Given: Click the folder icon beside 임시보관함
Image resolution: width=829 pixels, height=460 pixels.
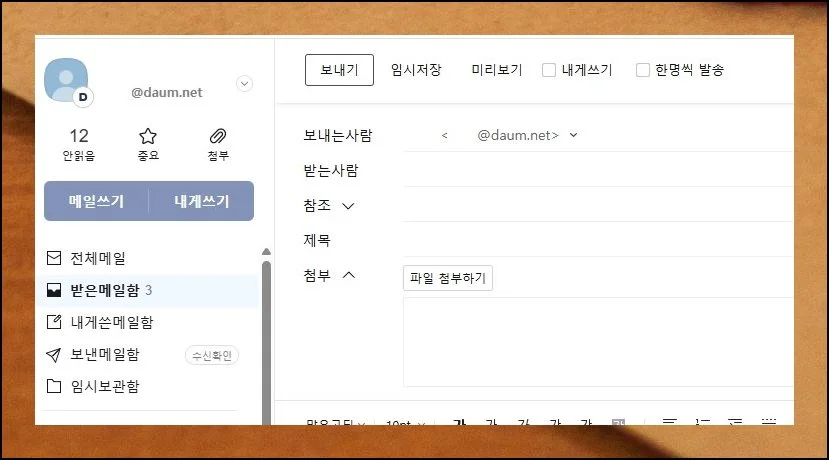Looking at the screenshot, I should click(54, 386).
